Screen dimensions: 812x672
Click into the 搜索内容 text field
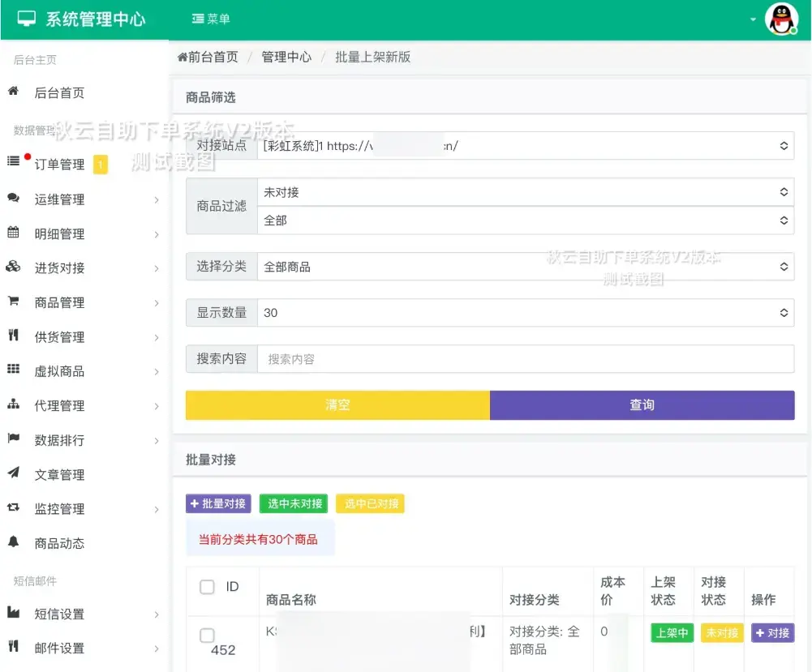click(524, 359)
